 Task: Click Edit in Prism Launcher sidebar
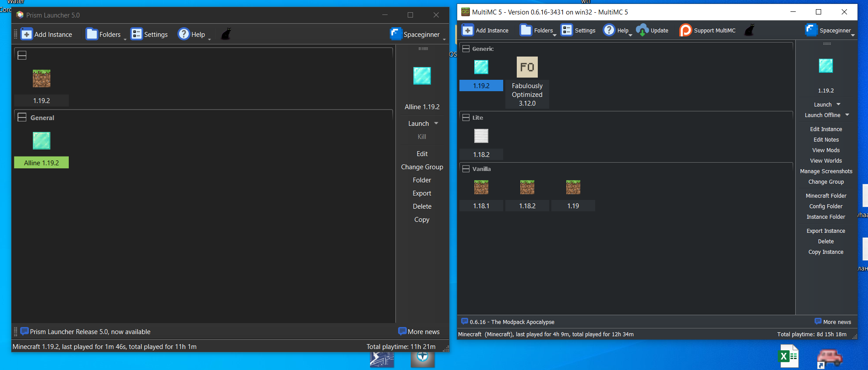click(x=422, y=154)
